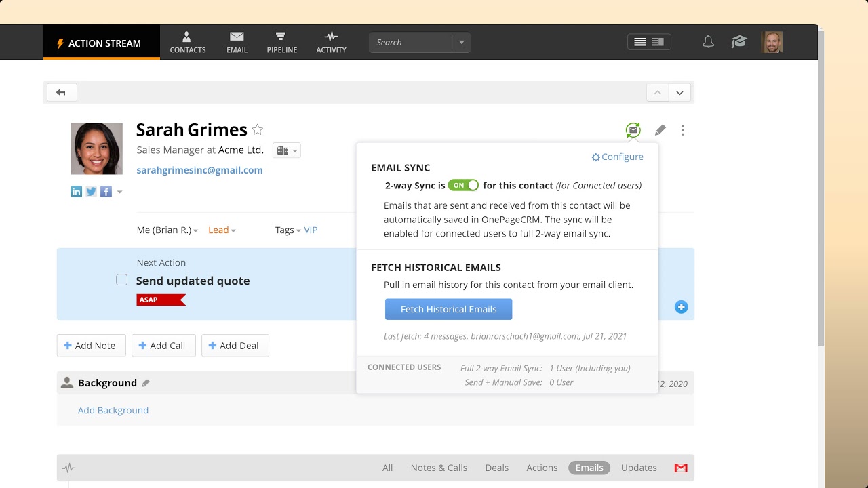
Task: Open user profile avatar menu
Action: [772, 42]
